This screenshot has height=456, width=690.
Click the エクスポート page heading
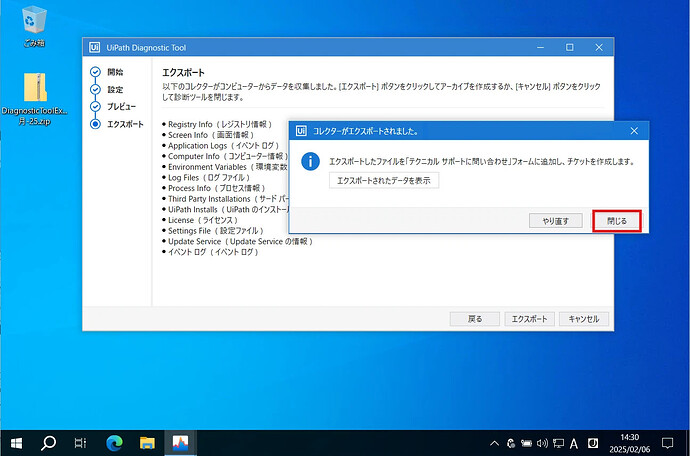[x=183, y=73]
